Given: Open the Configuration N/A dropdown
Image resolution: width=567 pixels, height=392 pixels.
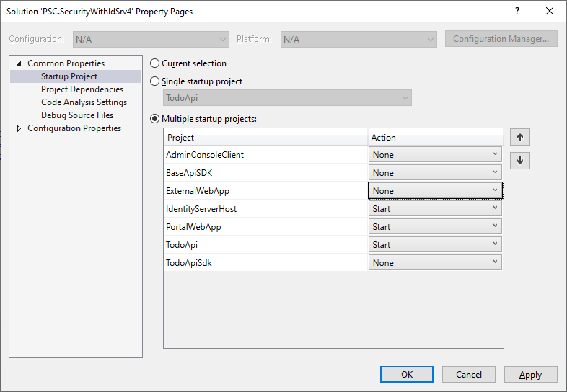Looking at the screenshot, I should (x=151, y=39).
